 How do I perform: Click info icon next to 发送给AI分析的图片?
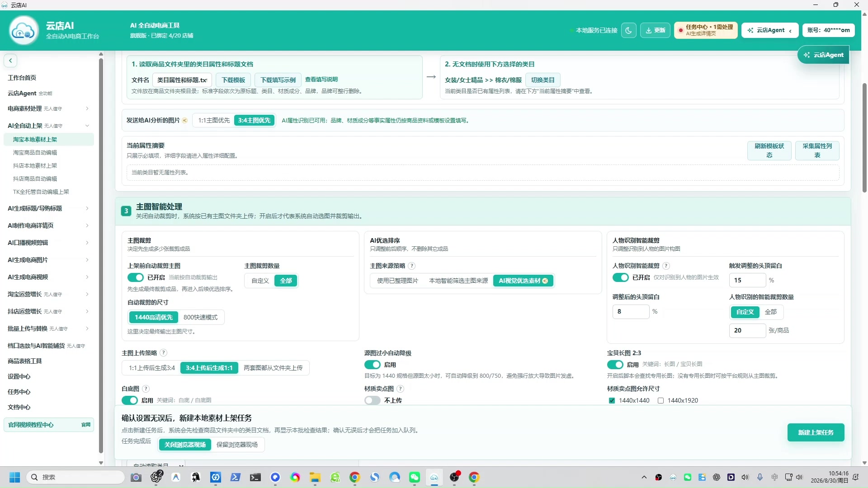(x=185, y=121)
